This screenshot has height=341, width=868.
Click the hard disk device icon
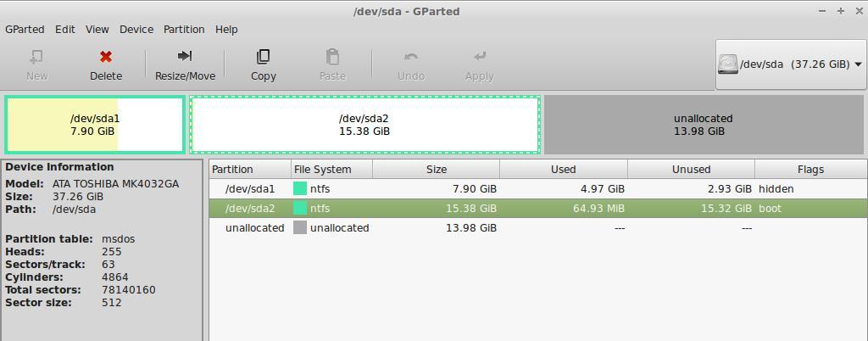[x=728, y=64]
